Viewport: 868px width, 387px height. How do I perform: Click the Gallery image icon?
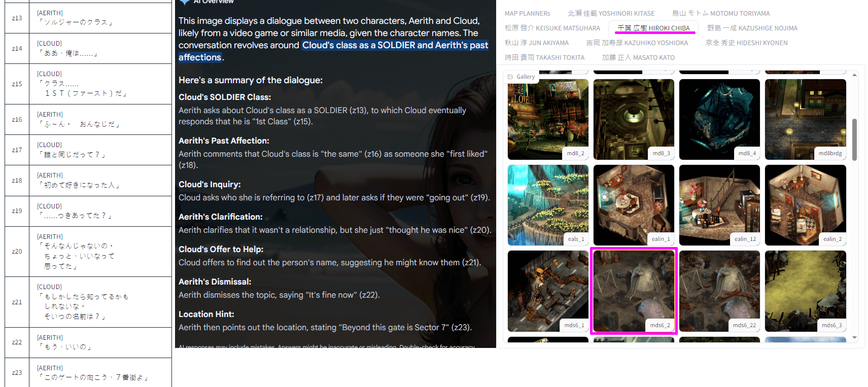[510, 77]
